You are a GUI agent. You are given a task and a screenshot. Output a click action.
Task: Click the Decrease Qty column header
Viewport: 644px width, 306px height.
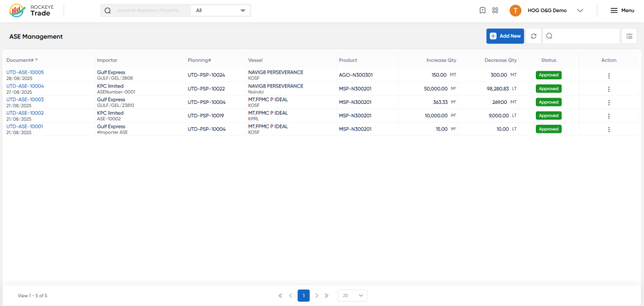pos(501,60)
